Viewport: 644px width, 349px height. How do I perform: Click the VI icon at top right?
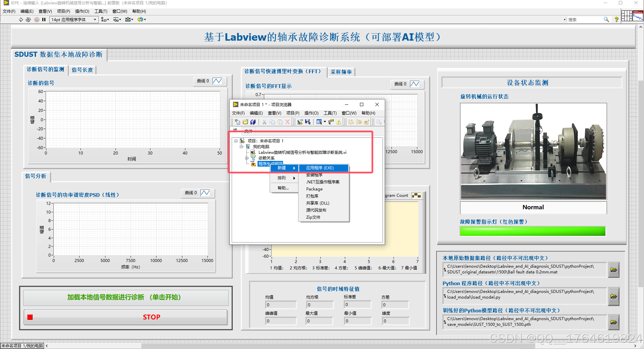638,15
